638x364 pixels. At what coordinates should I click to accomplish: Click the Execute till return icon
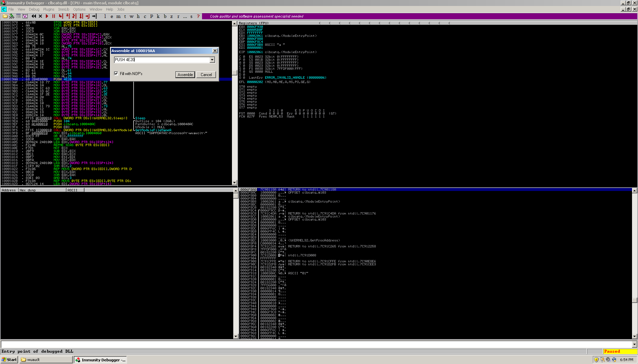point(88,16)
